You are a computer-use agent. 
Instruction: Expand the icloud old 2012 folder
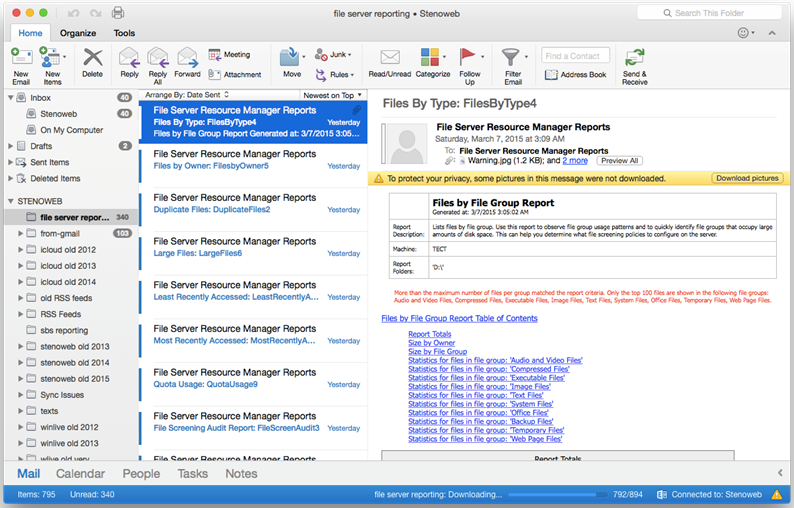(x=21, y=250)
